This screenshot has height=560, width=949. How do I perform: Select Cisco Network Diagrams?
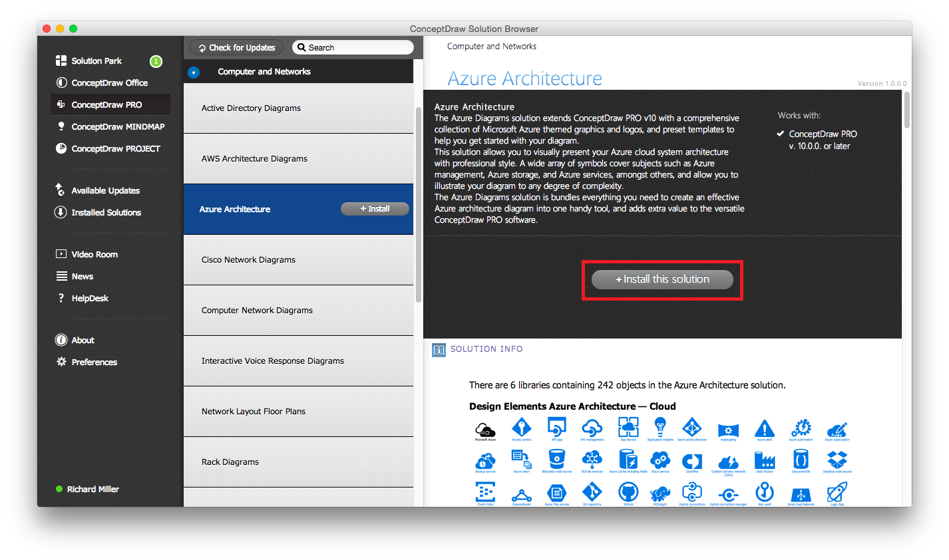click(x=298, y=259)
